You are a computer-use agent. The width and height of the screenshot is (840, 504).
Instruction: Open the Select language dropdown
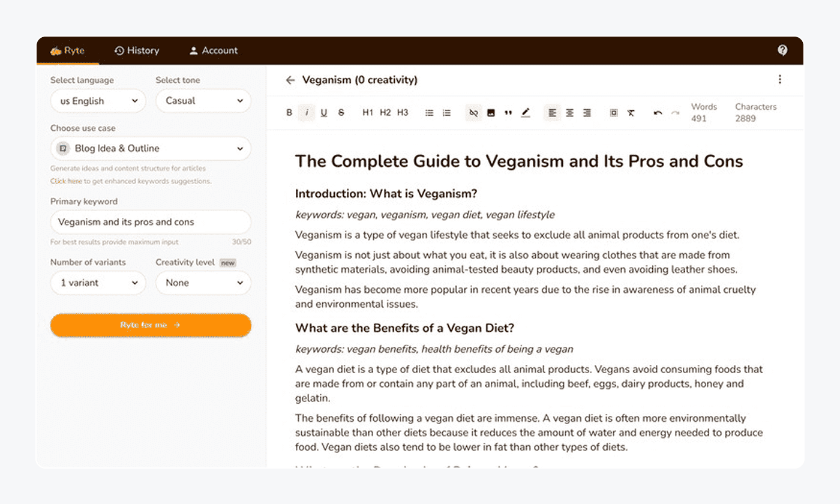click(x=98, y=101)
